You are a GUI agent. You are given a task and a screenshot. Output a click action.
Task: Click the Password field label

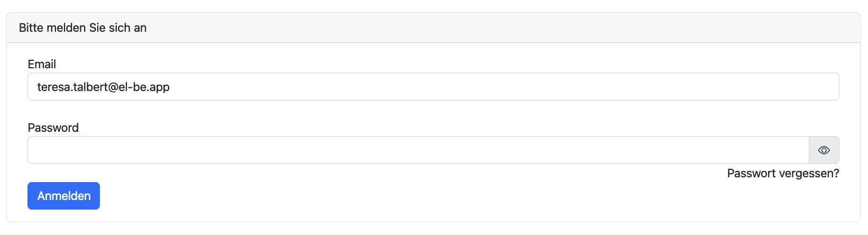(x=53, y=128)
